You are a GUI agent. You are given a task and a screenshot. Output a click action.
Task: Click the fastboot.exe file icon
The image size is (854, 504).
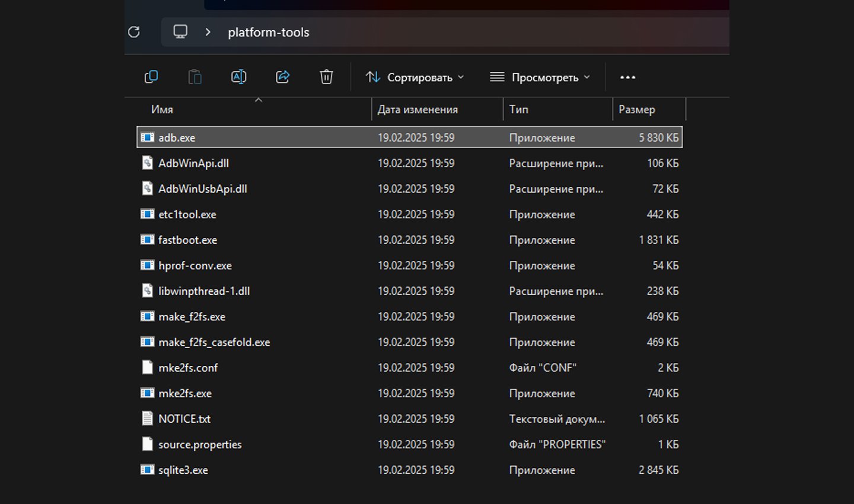[147, 239]
